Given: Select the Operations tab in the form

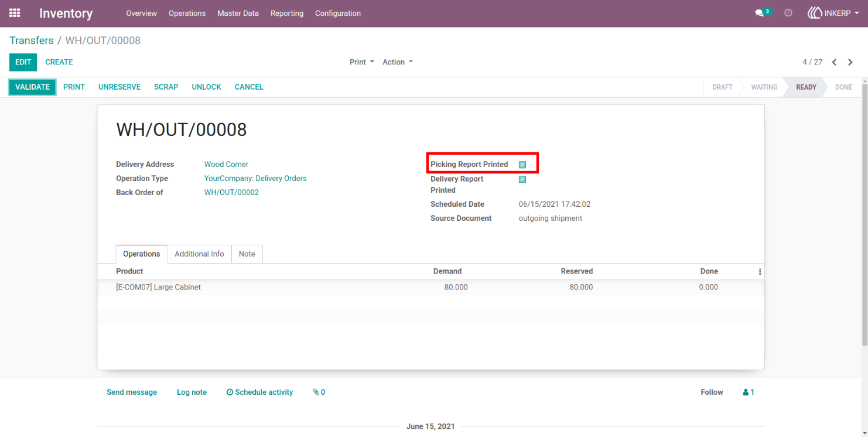Looking at the screenshot, I should coord(142,254).
